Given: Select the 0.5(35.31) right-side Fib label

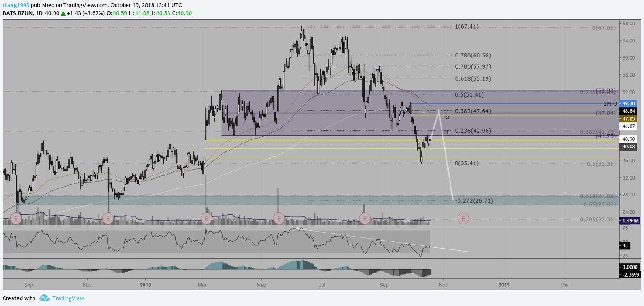Looking at the screenshot, I should [x=601, y=163].
